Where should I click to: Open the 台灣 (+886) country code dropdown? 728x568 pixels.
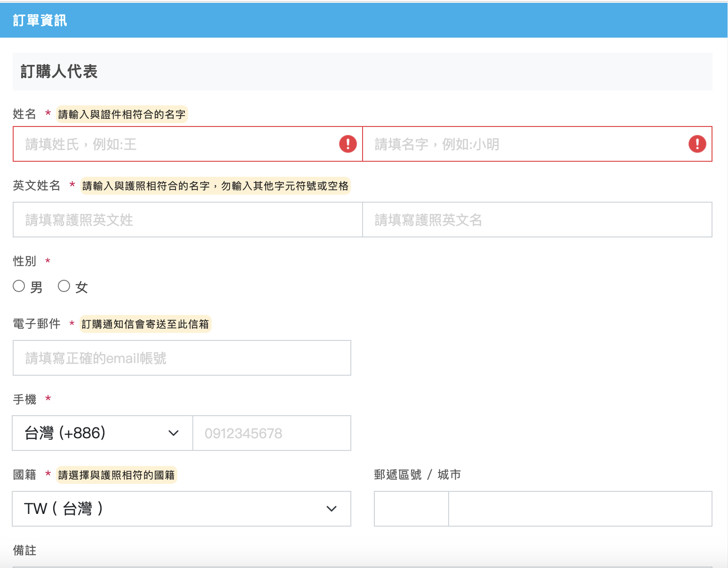click(x=103, y=433)
